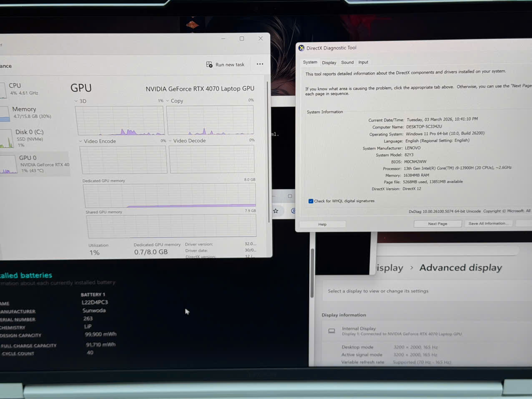Switch to the Display tab in DxDiag
The image size is (532, 399).
(x=329, y=63)
